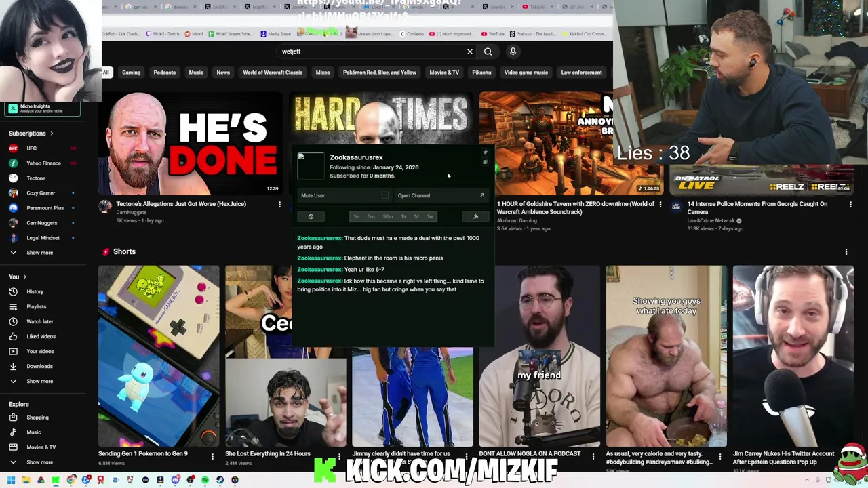Open Discord from the taskbar
Image resolution: width=868 pixels, height=488 pixels.
click(175, 480)
